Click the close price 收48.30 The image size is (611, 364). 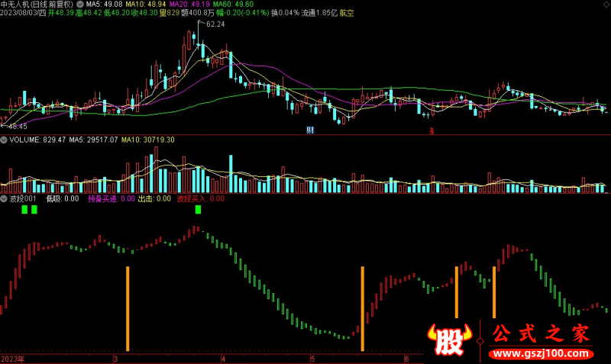[144, 13]
